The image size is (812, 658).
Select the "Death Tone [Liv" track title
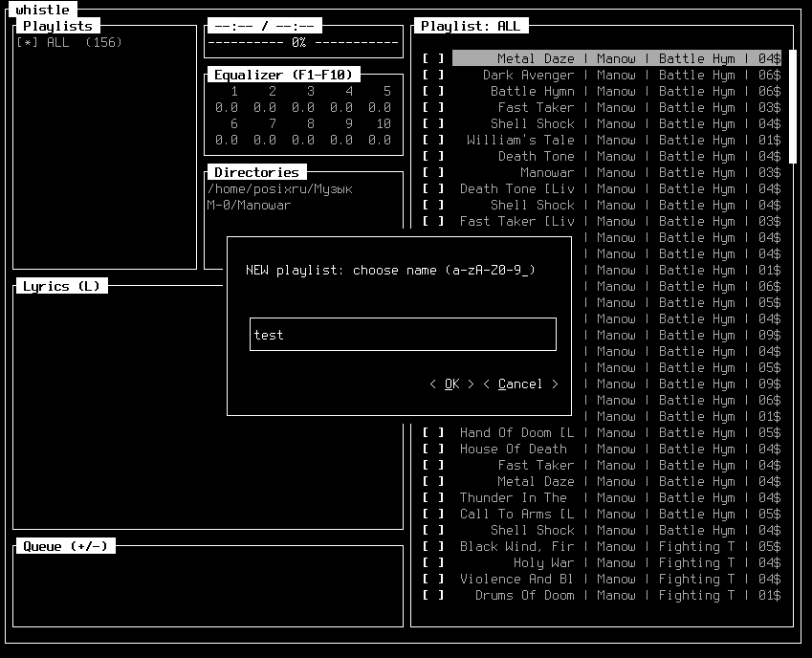tap(516, 189)
